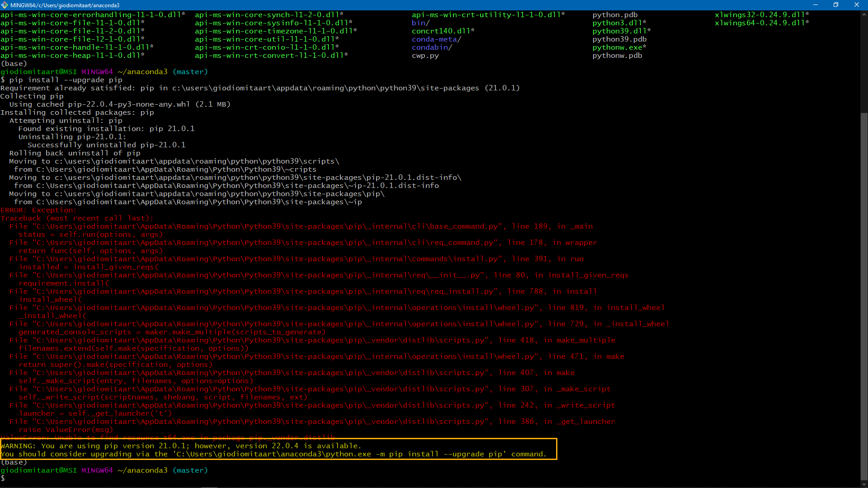
Task: Click the 'ERROR: Exception:' line
Action: click(38, 210)
